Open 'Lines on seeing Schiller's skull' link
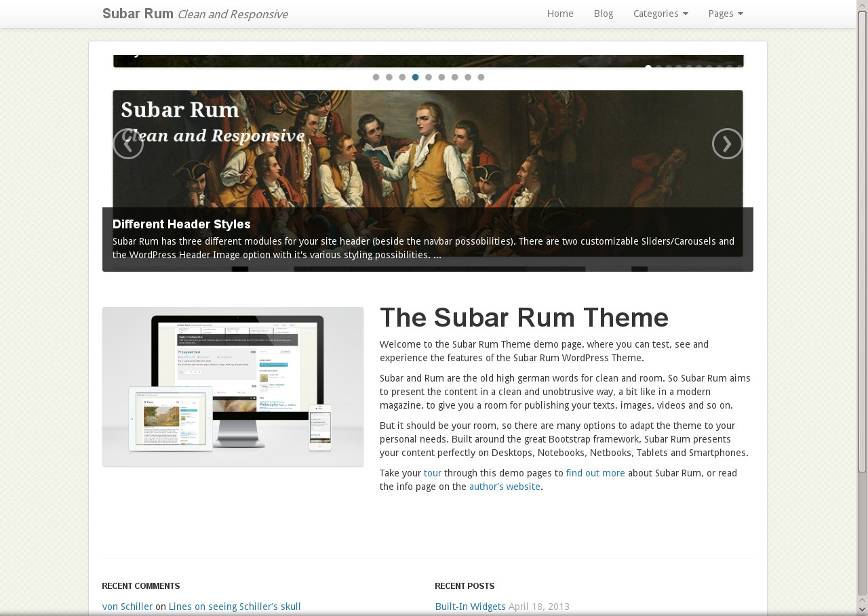This screenshot has height=616, width=868. [x=235, y=607]
